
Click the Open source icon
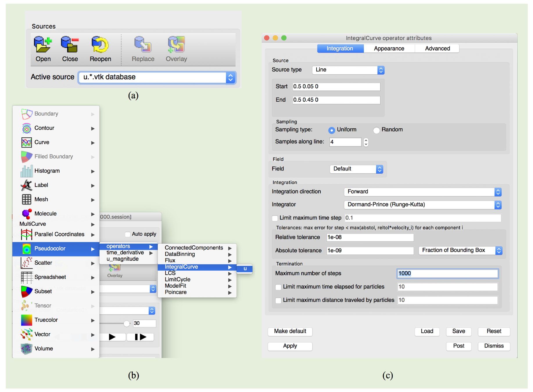pos(43,45)
